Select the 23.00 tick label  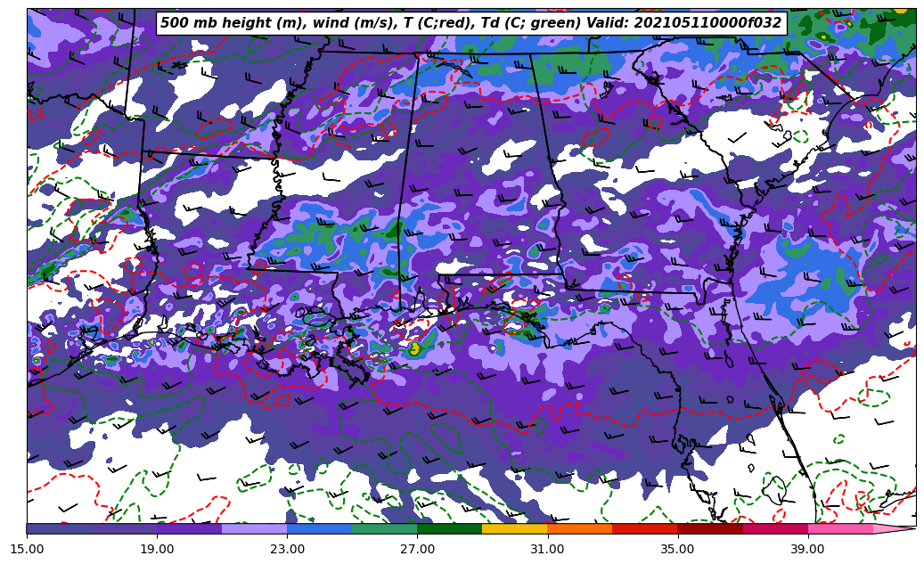tap(287, 549)
